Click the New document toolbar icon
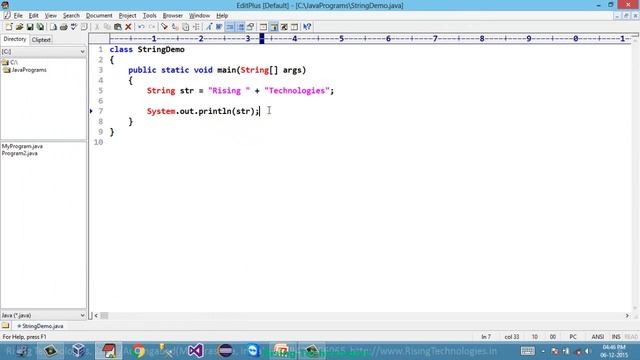The width and height of the screenshot is (640, 360). pos(9,27)
